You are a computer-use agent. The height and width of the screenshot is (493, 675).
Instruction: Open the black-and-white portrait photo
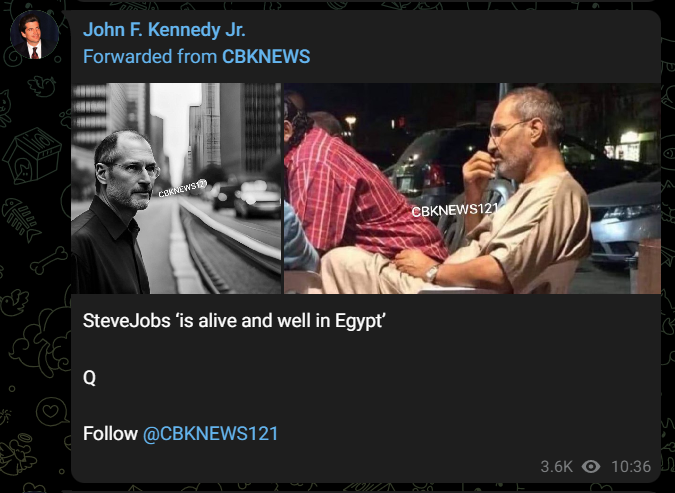(176, 188)
